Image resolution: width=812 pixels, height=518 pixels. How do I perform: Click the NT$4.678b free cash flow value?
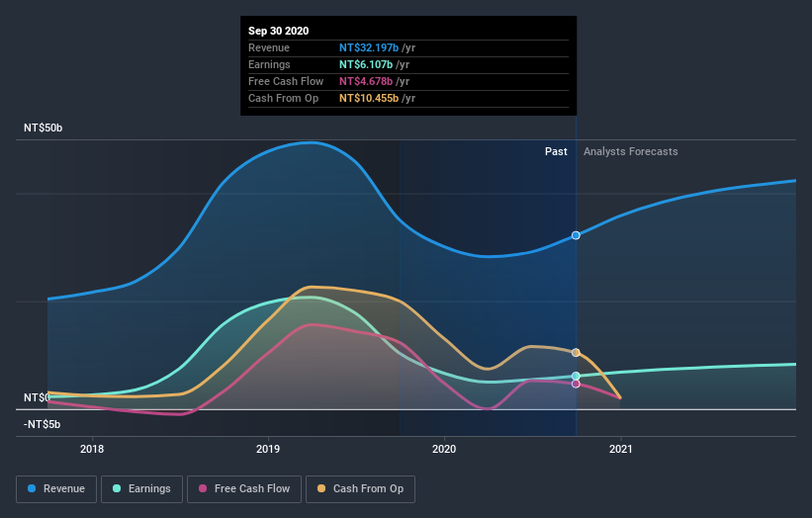click(366, 81)
